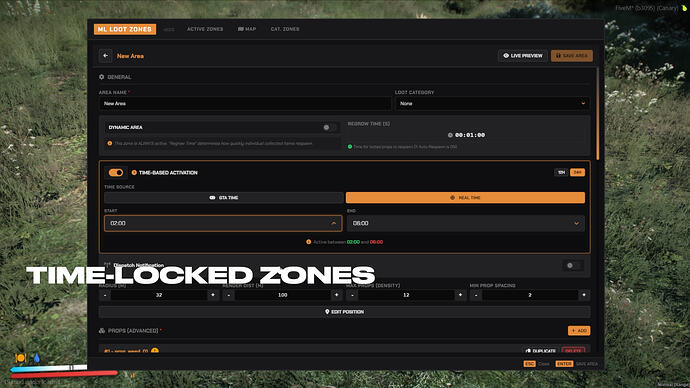Click the New Area page title
690x388 pixels.
coord(130,56)
